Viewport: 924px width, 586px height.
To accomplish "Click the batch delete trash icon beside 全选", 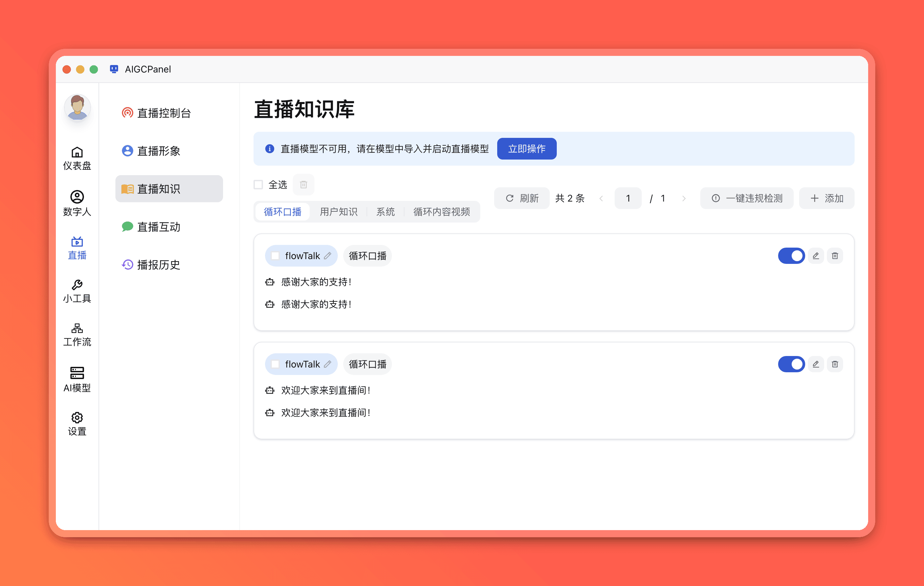I will pos(304,185).
